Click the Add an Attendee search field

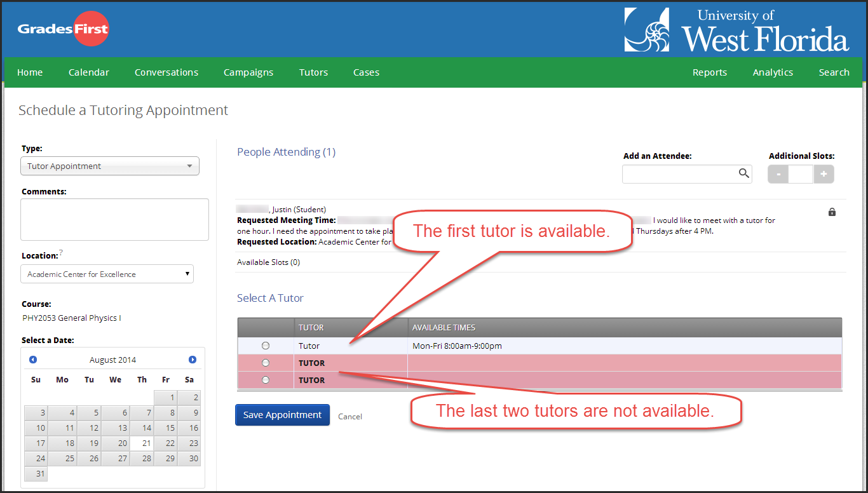[687, 174]
